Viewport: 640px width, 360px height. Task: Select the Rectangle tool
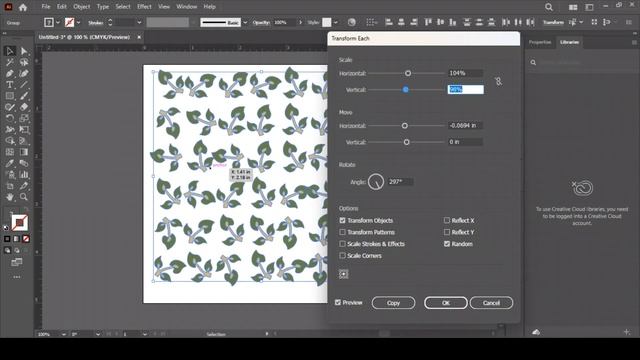pos(10,96)
